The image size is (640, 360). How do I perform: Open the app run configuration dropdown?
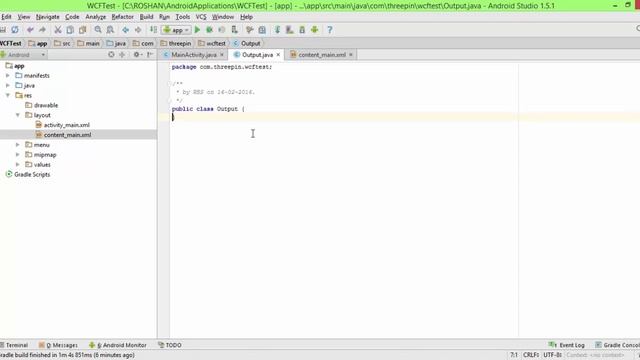pyautogui.click(x=176, y=30)
